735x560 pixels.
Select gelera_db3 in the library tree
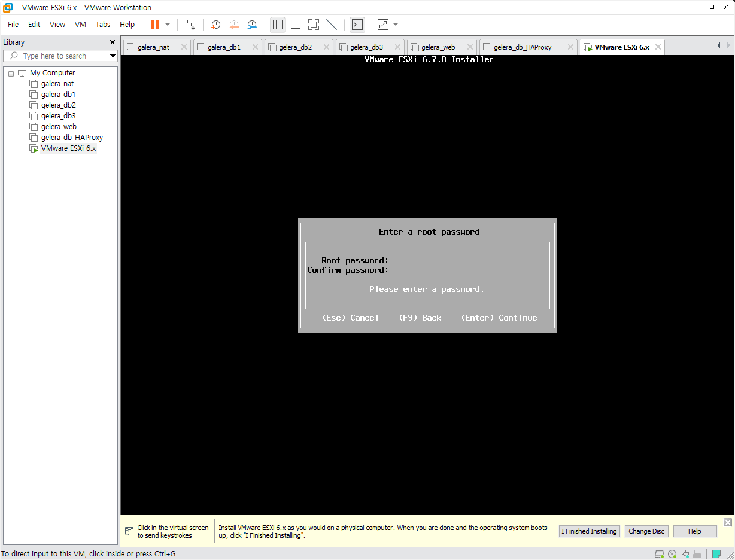coord(59,116)
